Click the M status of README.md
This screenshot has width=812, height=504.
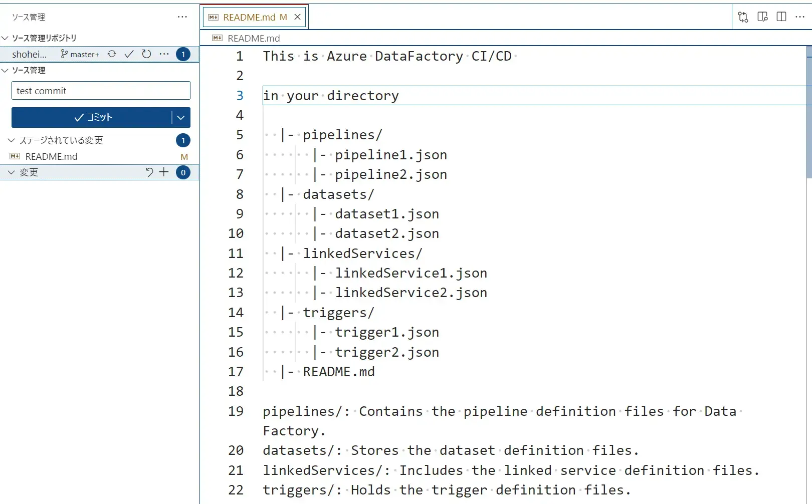(x=184, y=157)
